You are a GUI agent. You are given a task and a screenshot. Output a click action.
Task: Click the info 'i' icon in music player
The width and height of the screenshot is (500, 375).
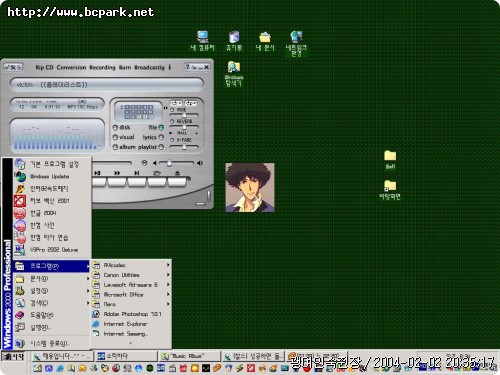(170, 67)
